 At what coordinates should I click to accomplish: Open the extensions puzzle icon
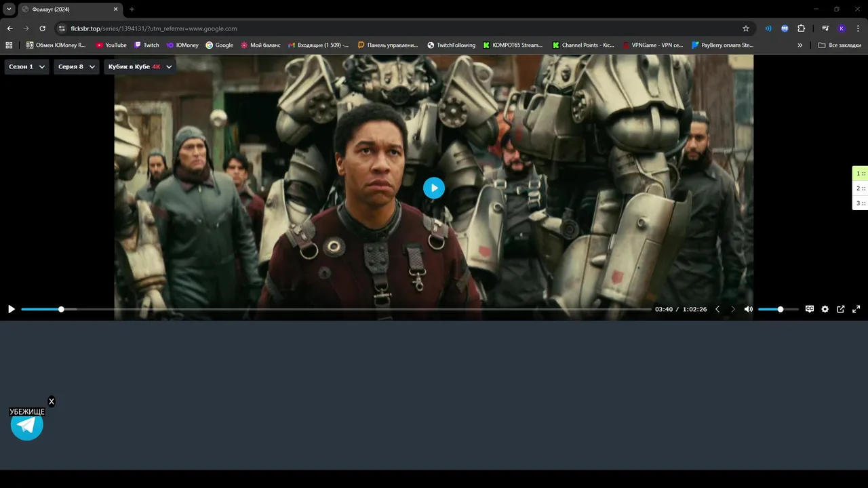tap(801, 28)
